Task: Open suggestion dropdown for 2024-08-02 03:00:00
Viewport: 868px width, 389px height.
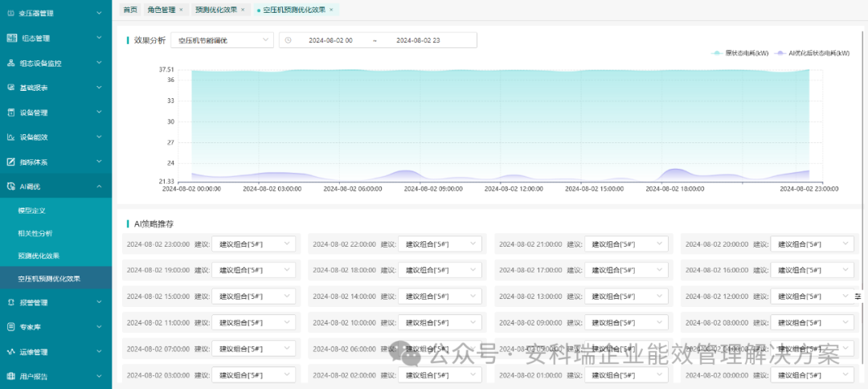Action: (253, 375)
